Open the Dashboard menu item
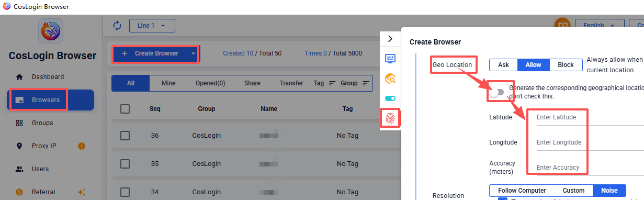Viewport: 644px width, 200px height. tap(50, 77)
